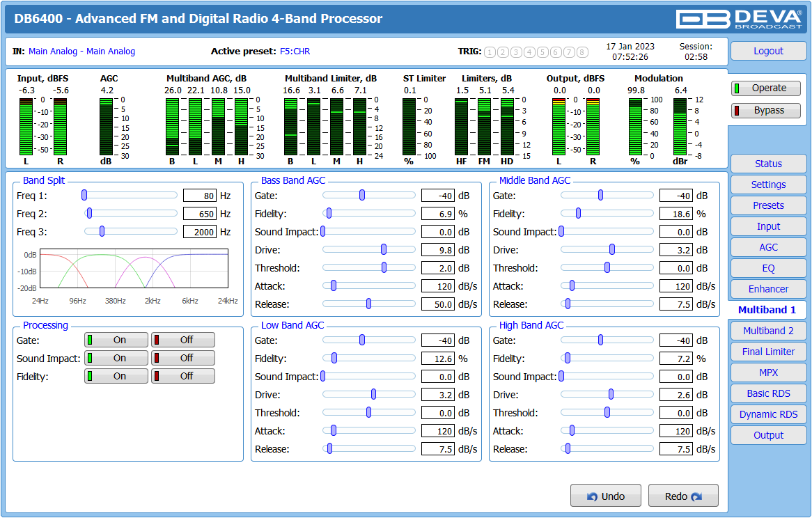Open the Basic RDS page
Screen dimensions: 812x518
point(769,393)
